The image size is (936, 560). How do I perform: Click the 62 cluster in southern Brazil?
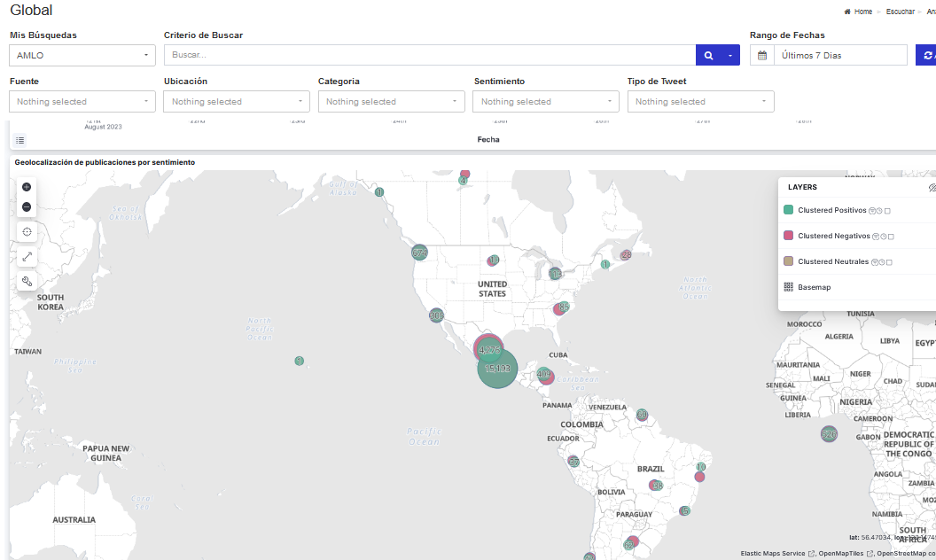click(630, 543)
